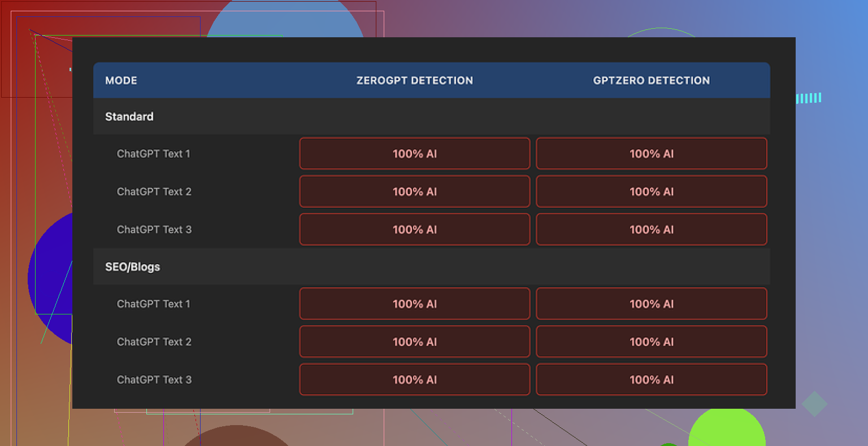Click ChatGPT Text 2 label under Standard
This screenshot has width=868, height=446.
[x=154, y=191]
